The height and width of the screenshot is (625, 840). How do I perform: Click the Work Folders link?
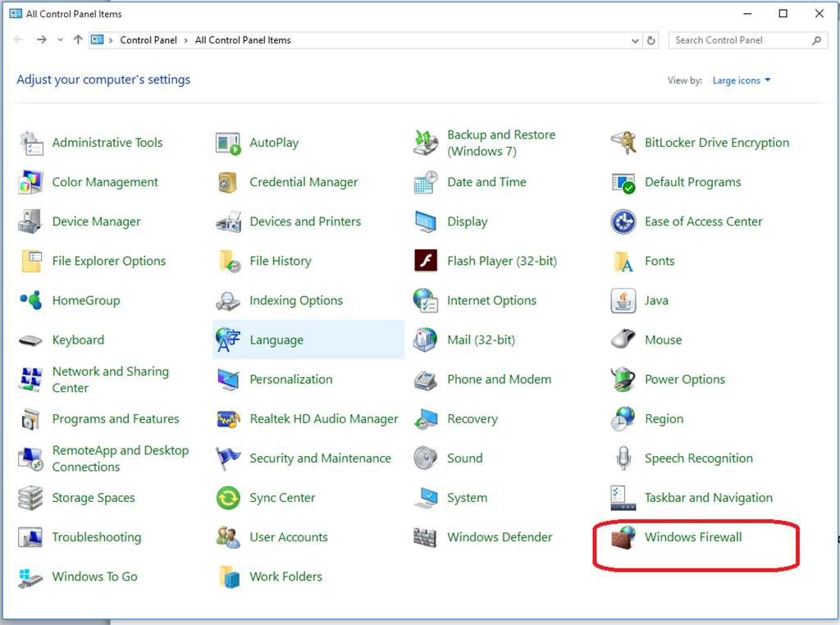[286, 577]
